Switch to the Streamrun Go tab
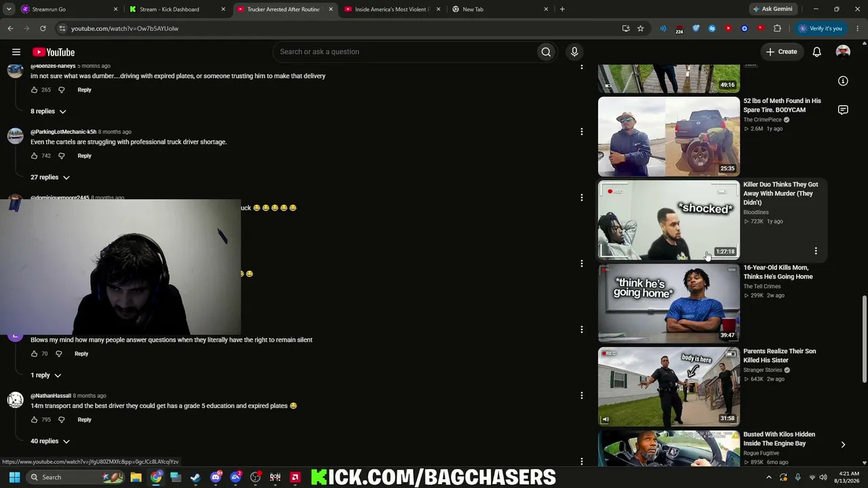The image size is (868, 488). point(68,9)
